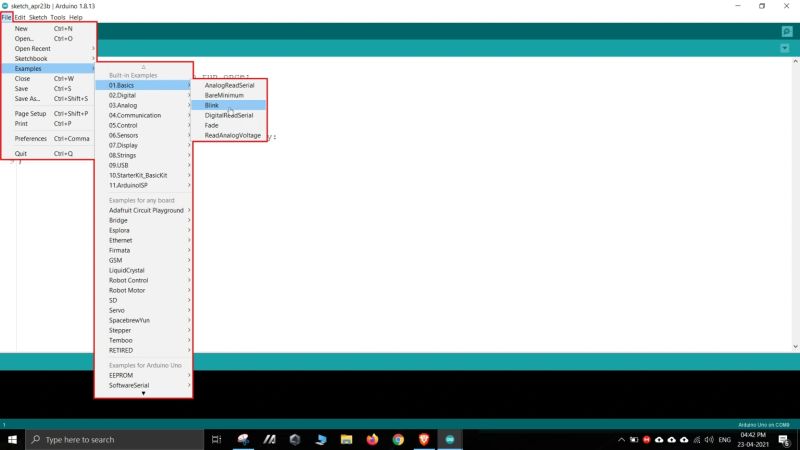Click editor scrollbar down arrow

click(795, 347)
